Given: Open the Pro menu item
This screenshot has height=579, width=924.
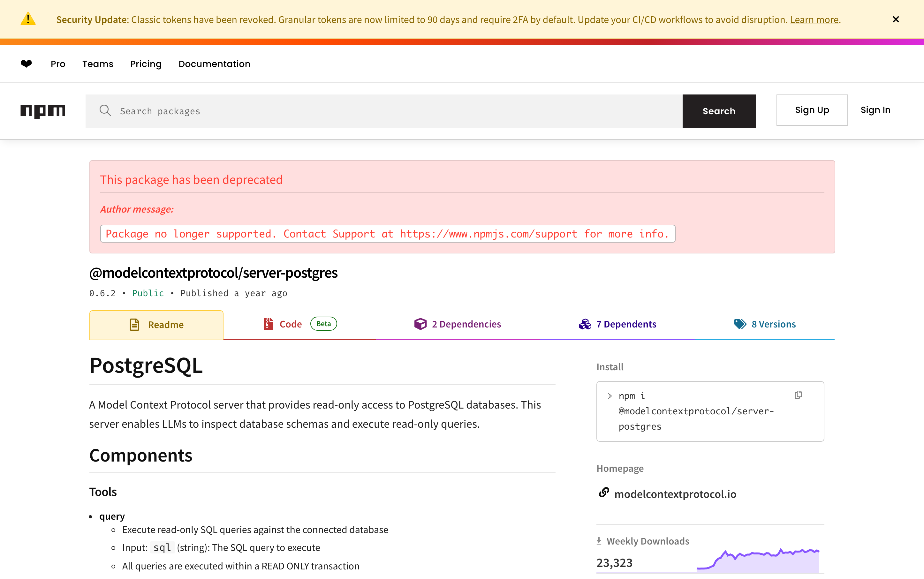Looking at the screenshot, I should 58,64.
